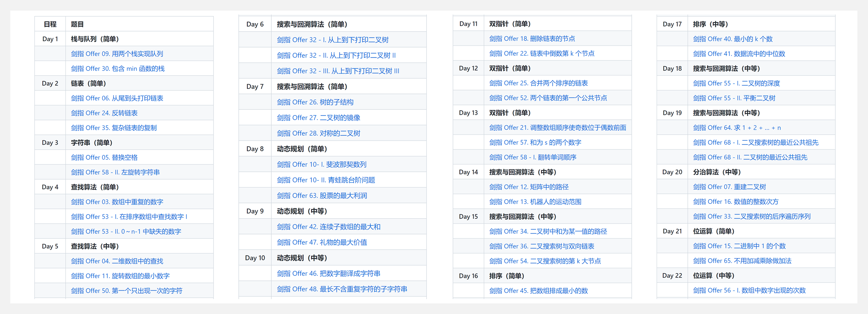The width and height of the screenshot is (868, 314).
Task: Open 剑指 Offer 52. 两个链表的第一个公共节点
Action: (548, 98)
